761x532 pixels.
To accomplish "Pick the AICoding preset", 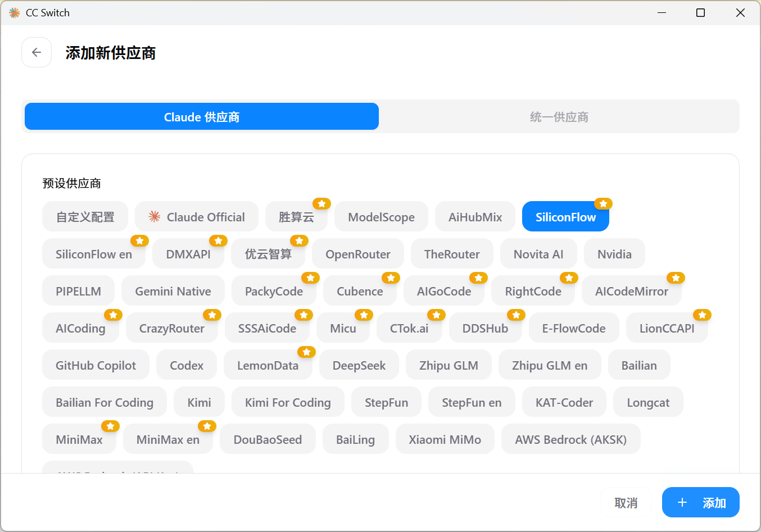I will click(80, 328).
